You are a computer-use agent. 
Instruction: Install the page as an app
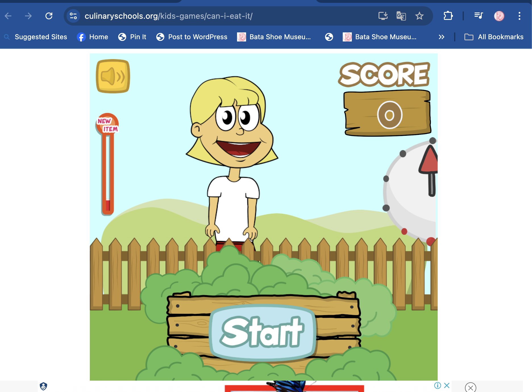[x=383, y=16]
